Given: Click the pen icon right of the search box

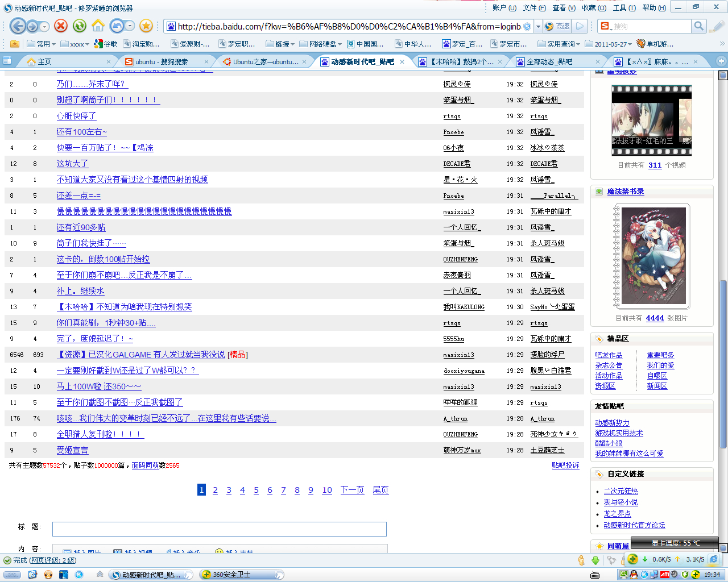Looking at the screenshot, I should [717, 26].
